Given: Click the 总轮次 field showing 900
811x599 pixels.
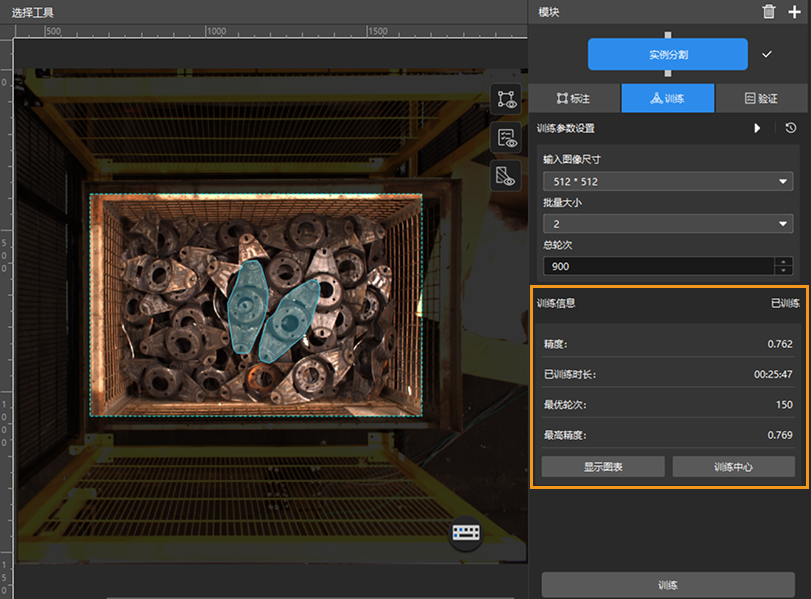Looking at the screenshot, I should (x=657, y=266).
